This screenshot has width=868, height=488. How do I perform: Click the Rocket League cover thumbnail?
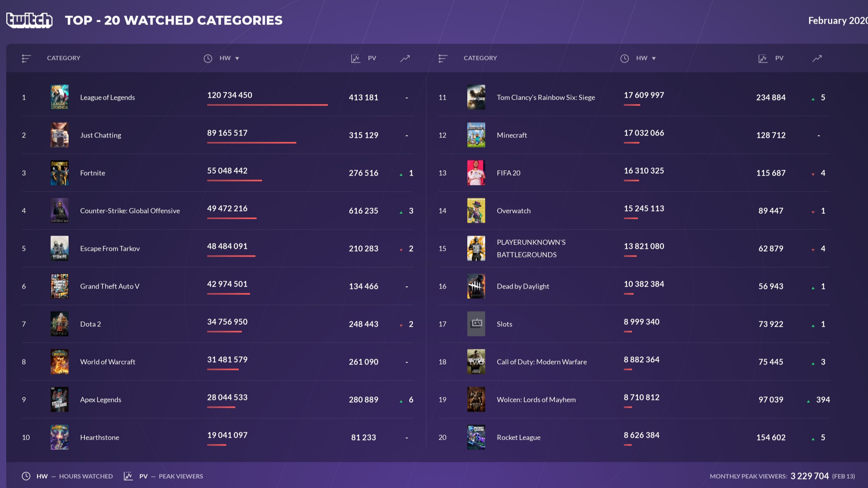click(476, 437)
